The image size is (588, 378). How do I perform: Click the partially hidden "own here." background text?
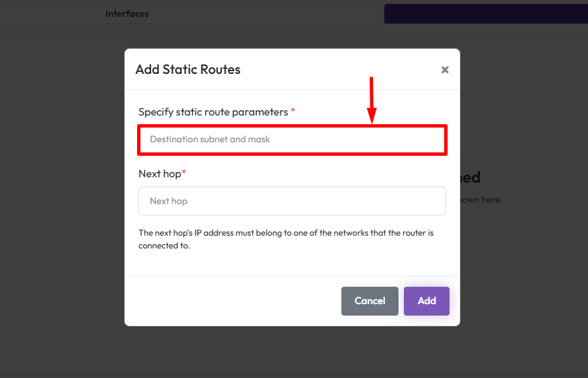click(x=481, y=199)
